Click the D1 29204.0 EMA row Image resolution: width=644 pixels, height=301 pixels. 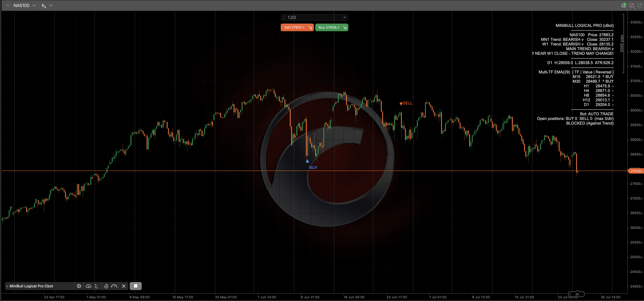click(x=599, y=105)
